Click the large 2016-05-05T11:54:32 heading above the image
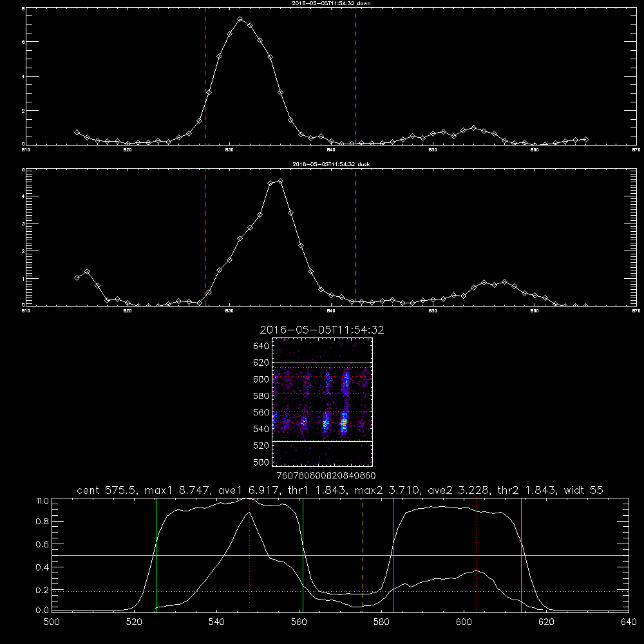The width and height of the screenshot is (644, 644). (322, 330)
